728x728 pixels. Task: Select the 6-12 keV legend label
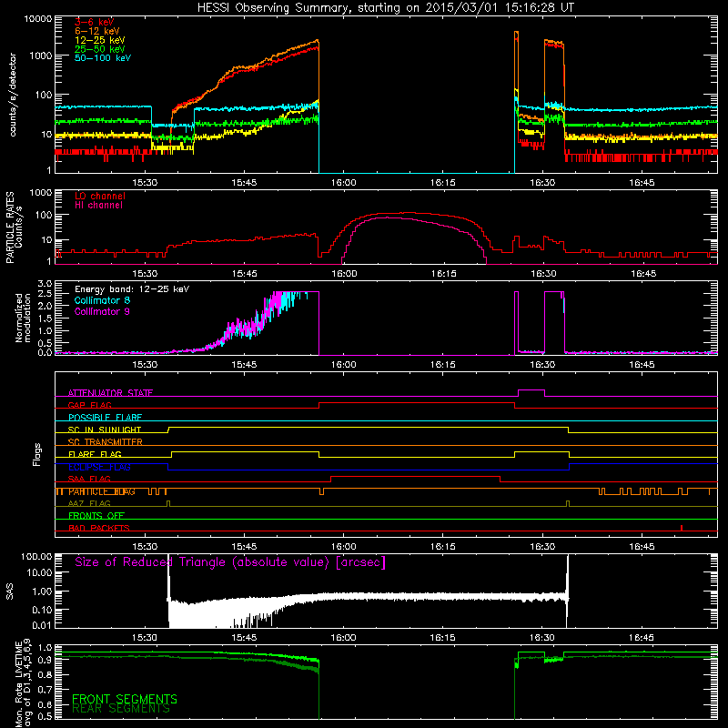(97, 31)
